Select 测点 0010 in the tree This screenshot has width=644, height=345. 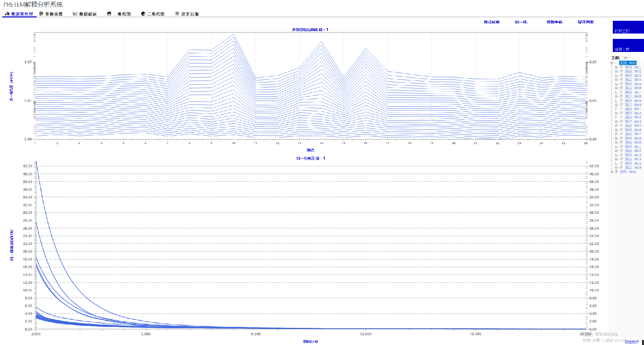(633, 105)
